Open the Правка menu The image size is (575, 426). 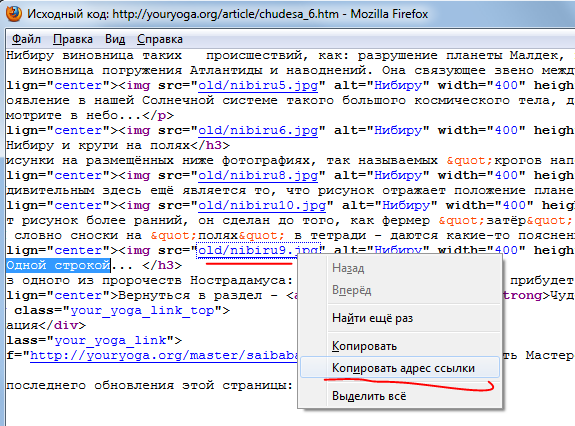(x=73, y=39)
